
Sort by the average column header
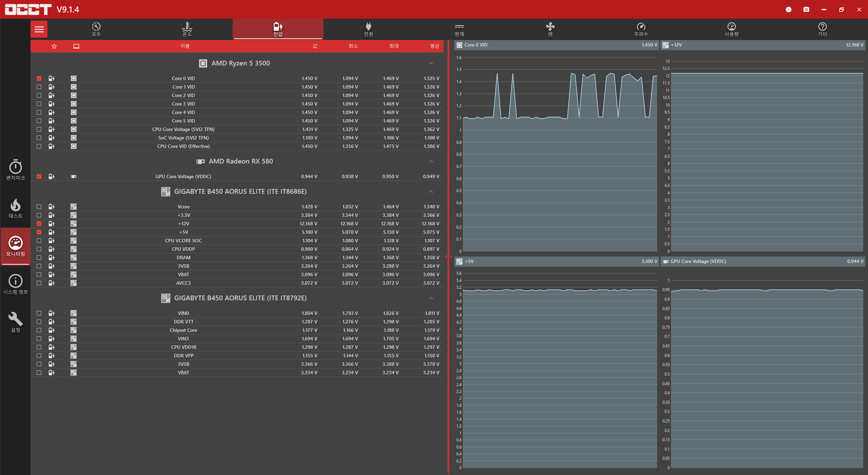[x=434, y=46]
